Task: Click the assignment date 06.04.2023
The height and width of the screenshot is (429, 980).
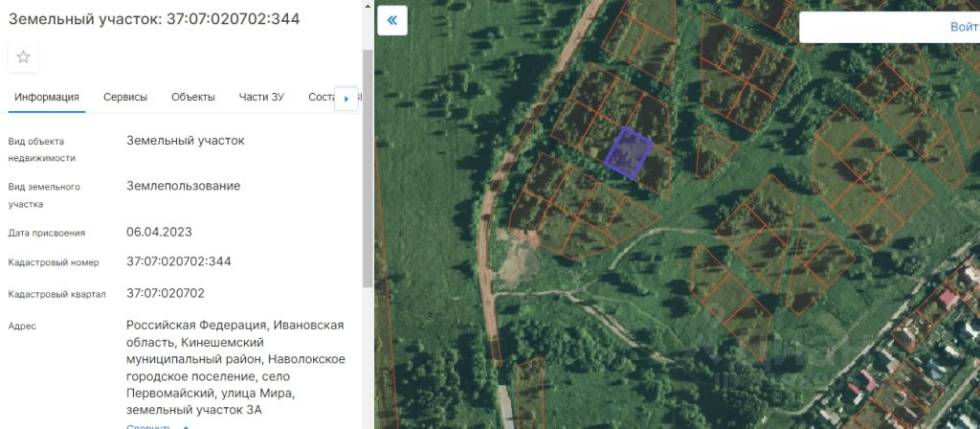Action: (159, 233)
